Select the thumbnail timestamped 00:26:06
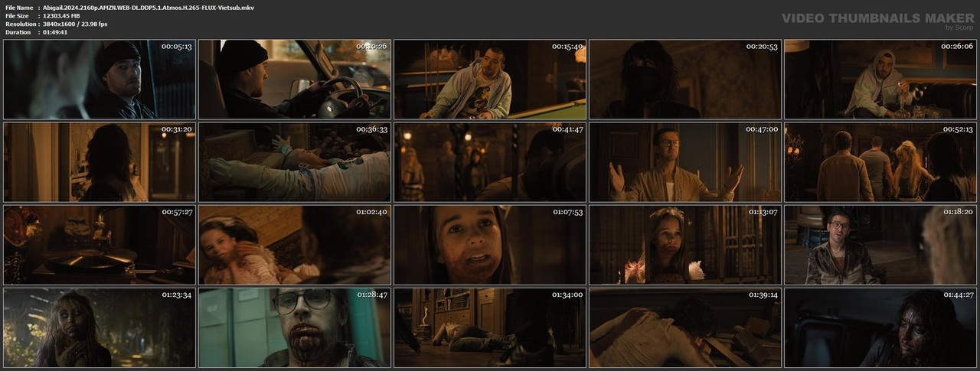This screenshot has height=371, width=980. (880, 80)
